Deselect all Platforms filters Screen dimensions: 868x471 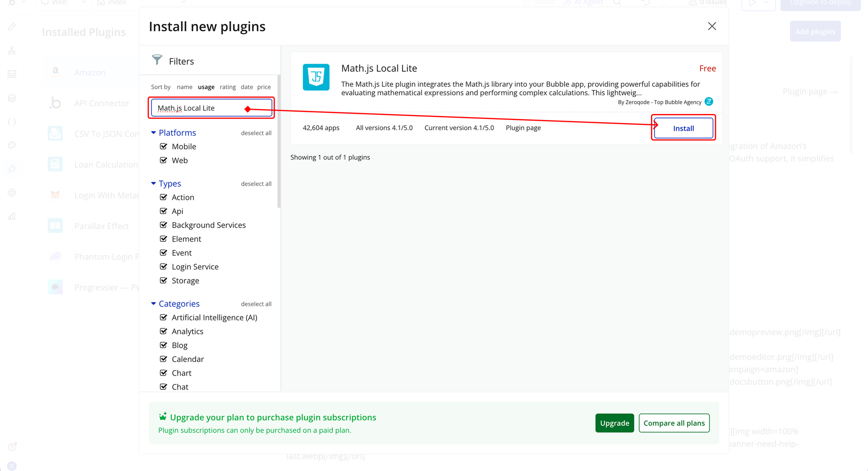[256, 133]
